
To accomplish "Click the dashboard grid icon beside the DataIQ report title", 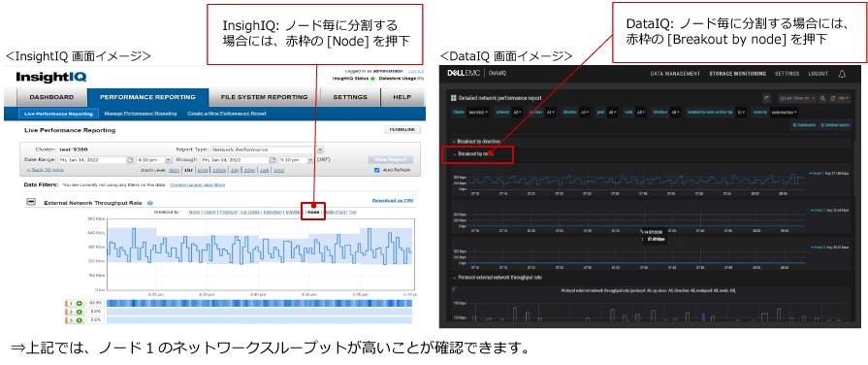I will [x=454, y=98].
